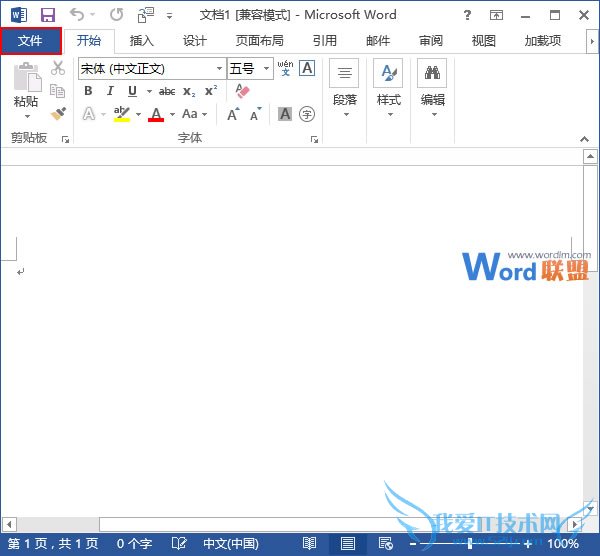Switch to Read Mode view icon
600x556 pixels.
[x=310, y=544]
